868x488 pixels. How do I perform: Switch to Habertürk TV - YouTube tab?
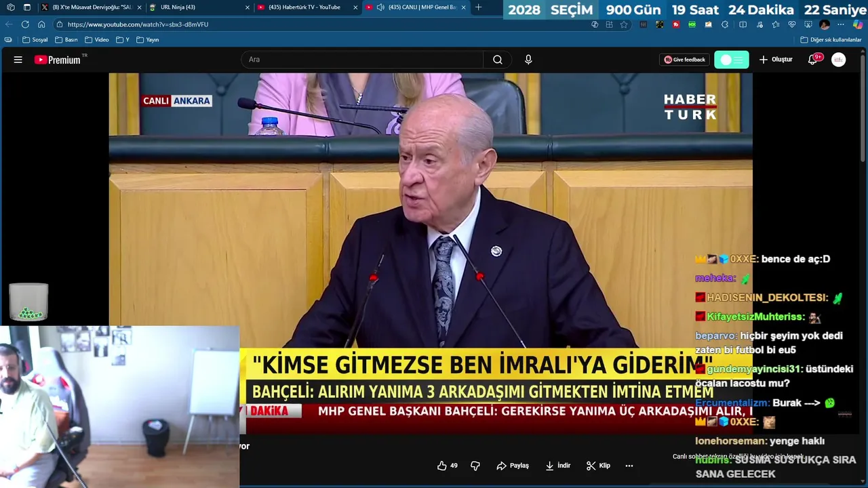click(x=308, y=7)
